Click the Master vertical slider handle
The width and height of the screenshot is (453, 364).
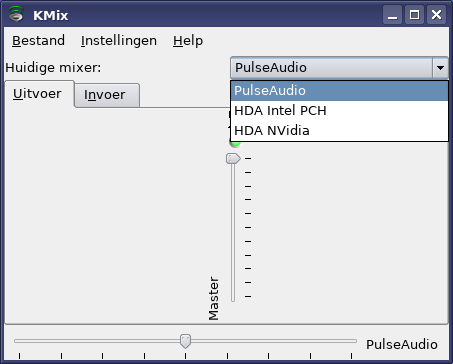click(x=233, y=159)
